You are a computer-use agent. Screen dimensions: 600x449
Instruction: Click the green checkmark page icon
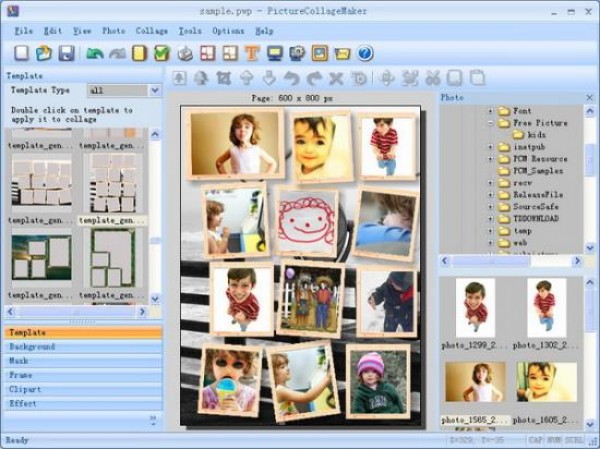(x=162, y=53)
